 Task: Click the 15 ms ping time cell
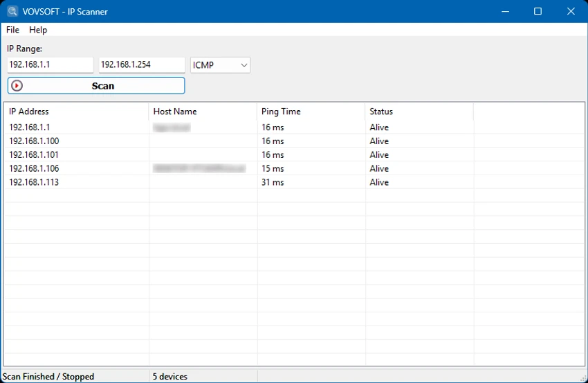click(x=273, y=168)
